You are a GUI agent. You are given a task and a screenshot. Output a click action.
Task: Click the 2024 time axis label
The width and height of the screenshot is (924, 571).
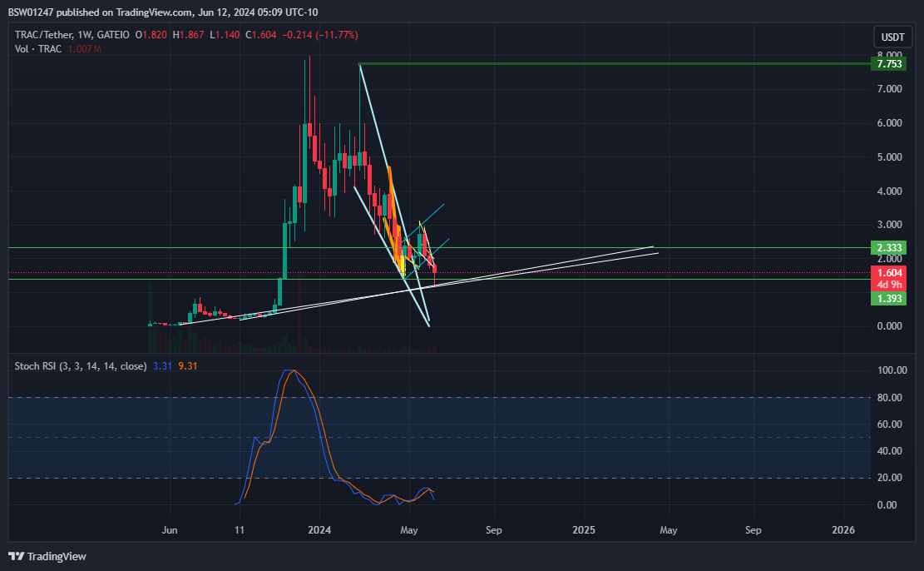coord(319,529)
